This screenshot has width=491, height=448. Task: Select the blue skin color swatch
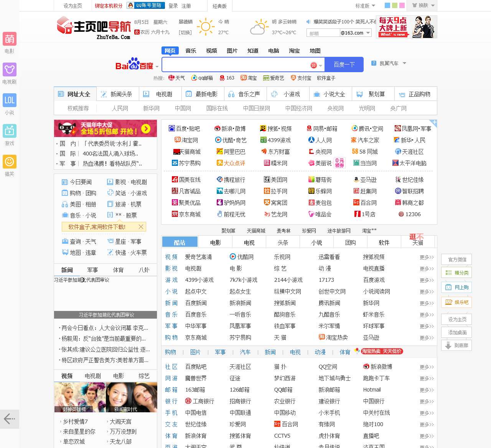coord(387,6)
